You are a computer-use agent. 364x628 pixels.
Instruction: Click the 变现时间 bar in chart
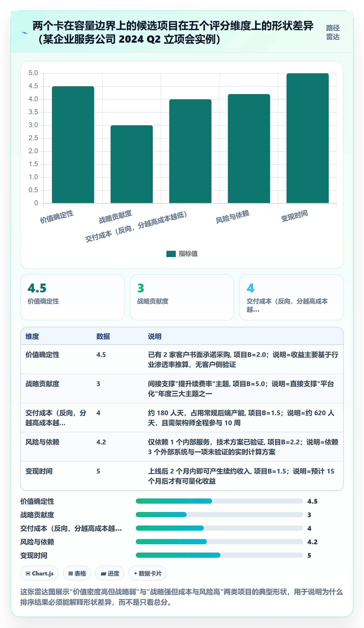[308, 138]
